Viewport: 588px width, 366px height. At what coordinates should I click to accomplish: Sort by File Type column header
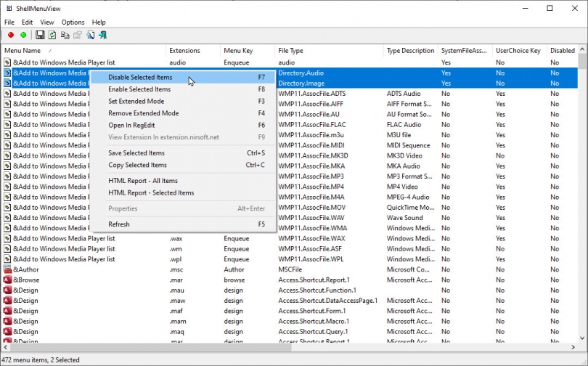coord(290,51)
